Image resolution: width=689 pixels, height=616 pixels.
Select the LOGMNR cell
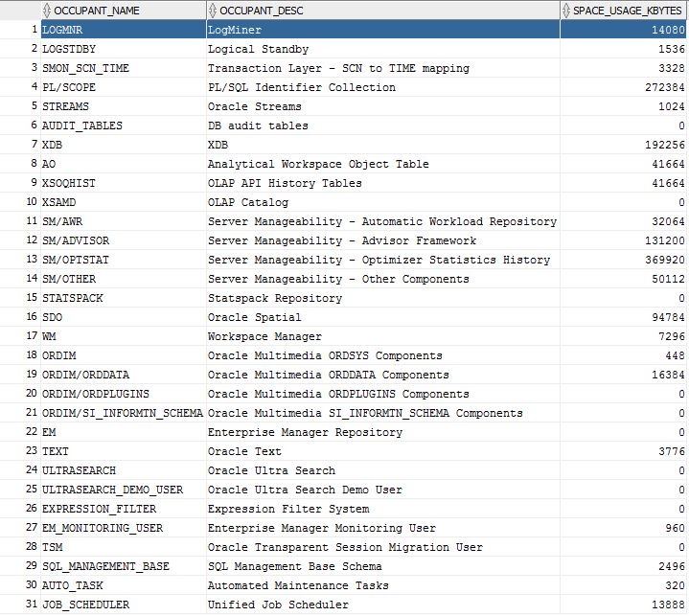124,30
